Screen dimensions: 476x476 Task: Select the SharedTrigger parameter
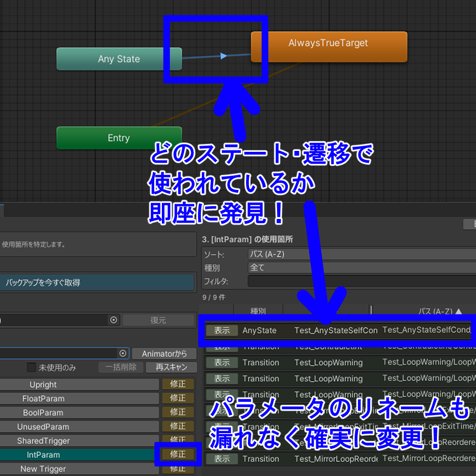(x=79, y=440)
